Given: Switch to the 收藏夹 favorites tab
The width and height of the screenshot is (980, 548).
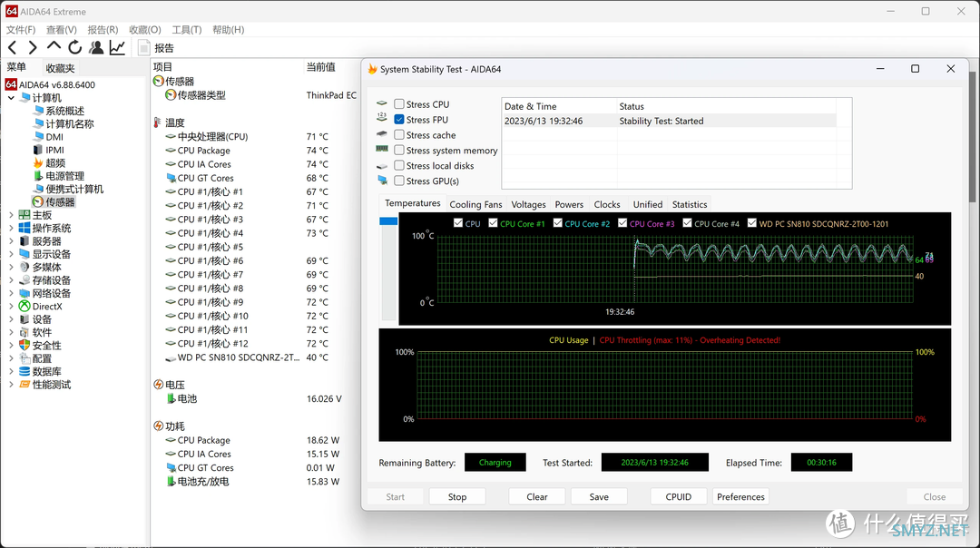Looking at the screenshot, I should pos(60,68).
